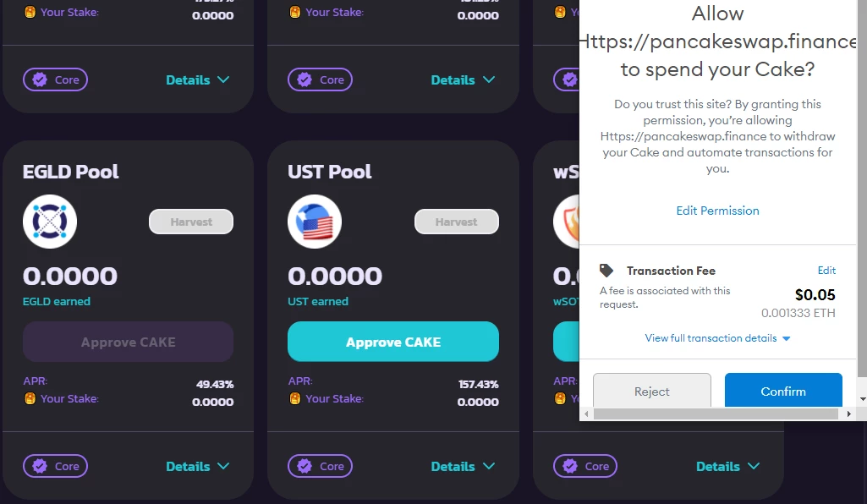Open the Edit Permission link
The width and height of the screenshot is (867, 504).
[x=718, y=211]
